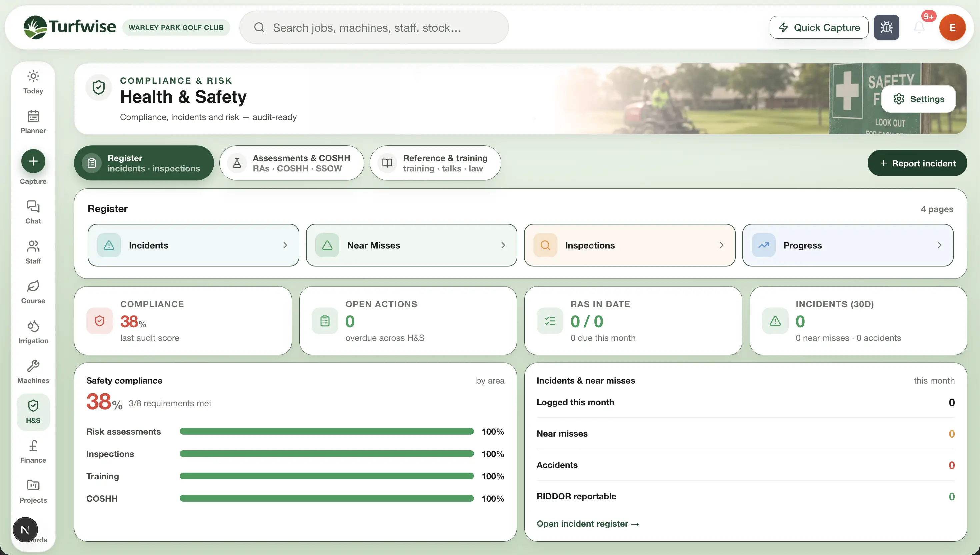Image resolution: width=980 pixels, height=555 pixels.
Task: Click the Progress trend icon
Action: coord(763,245)
